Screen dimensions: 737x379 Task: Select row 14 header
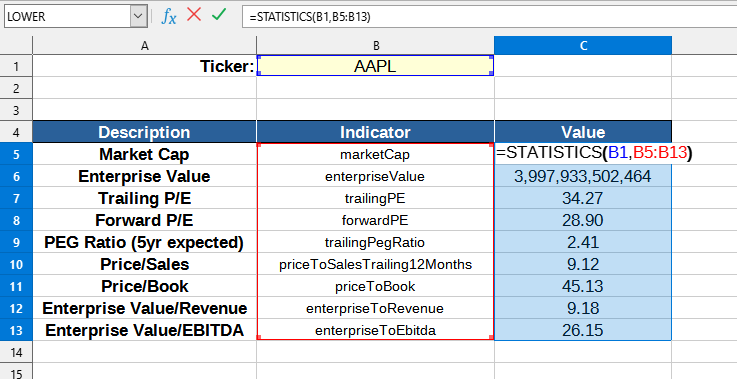click(16, 352)
